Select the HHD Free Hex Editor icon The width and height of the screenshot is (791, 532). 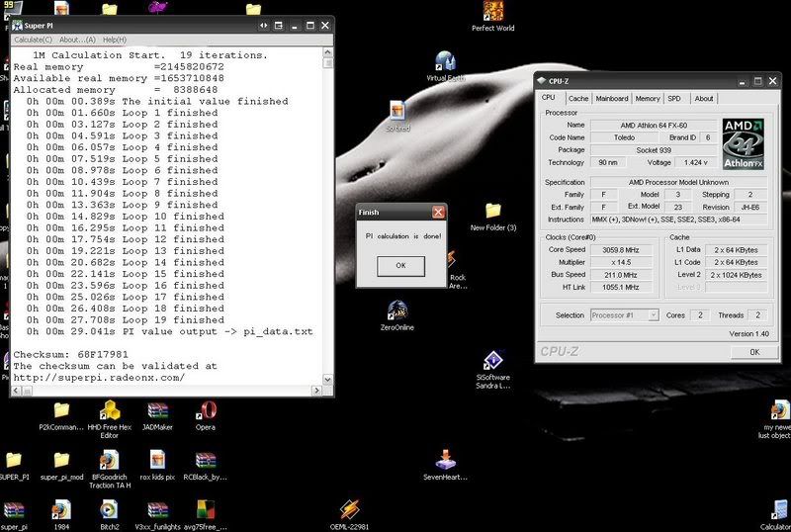[x=109, y=411]
